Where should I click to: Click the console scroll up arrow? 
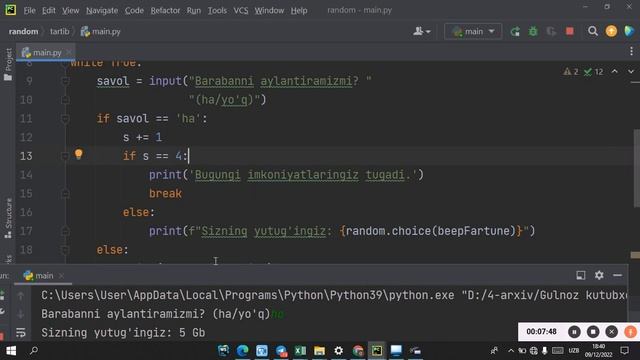20,296
